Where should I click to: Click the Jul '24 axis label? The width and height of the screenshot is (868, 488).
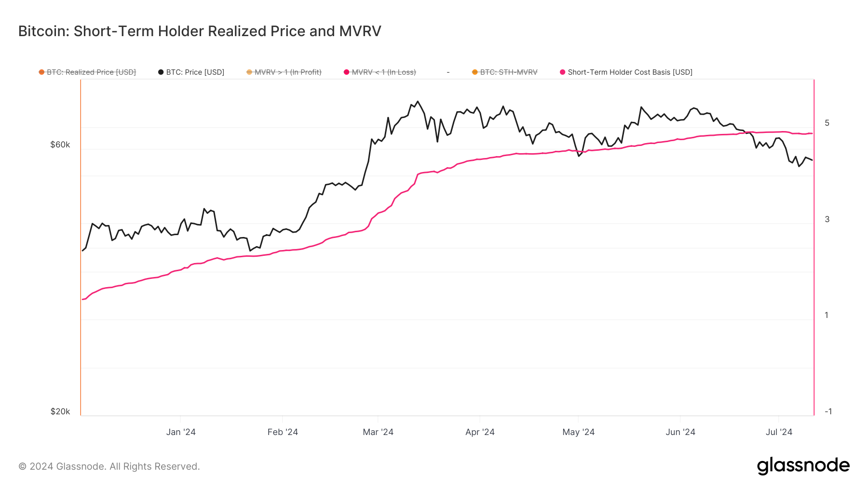(x=779, y=432)
